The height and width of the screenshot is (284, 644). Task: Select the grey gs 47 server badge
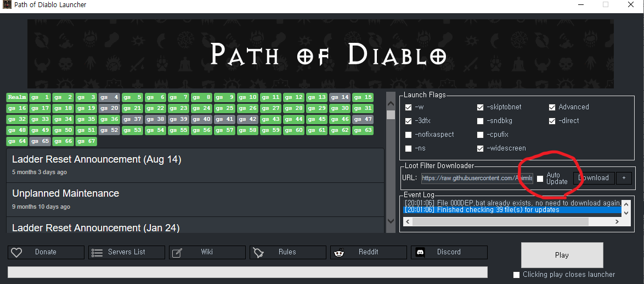coord(363,120)
